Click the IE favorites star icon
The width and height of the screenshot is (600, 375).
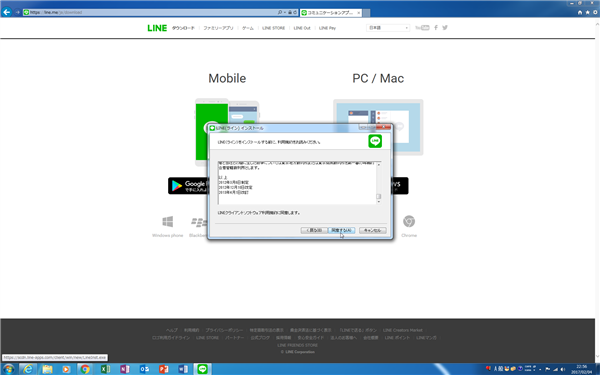click(588, 12)
